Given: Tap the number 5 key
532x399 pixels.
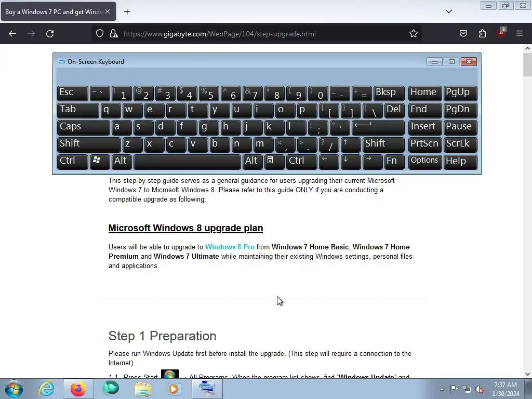Looking at the screenshot, I should click(x=209, y=93).
